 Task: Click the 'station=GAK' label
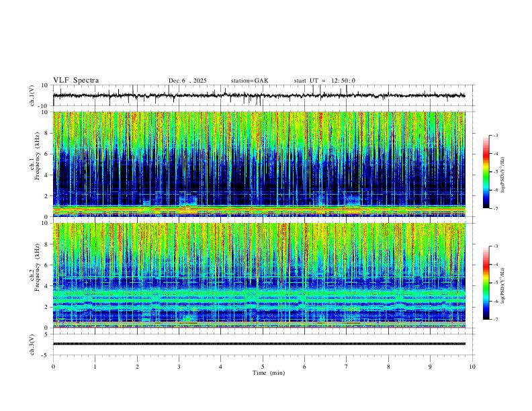tap(249, 81)
